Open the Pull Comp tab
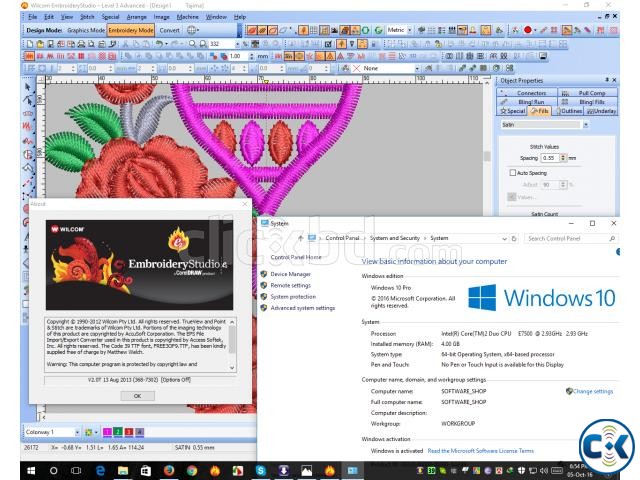 [x=588, y=93]
